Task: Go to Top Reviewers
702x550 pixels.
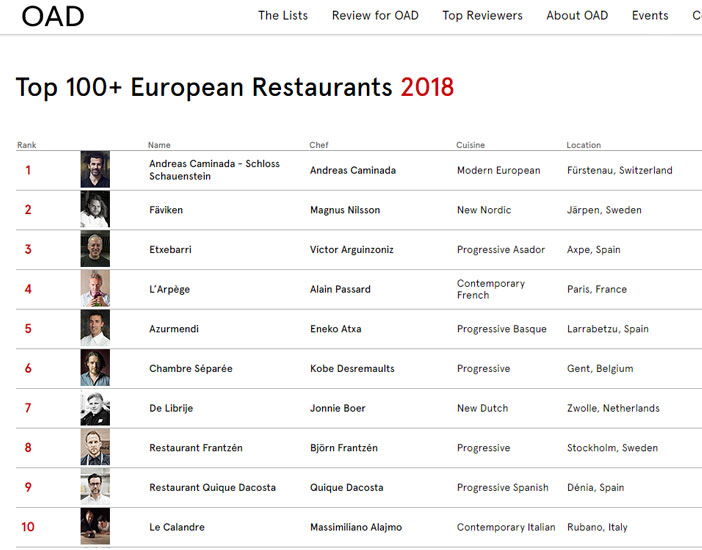Action: pos(482,16)
